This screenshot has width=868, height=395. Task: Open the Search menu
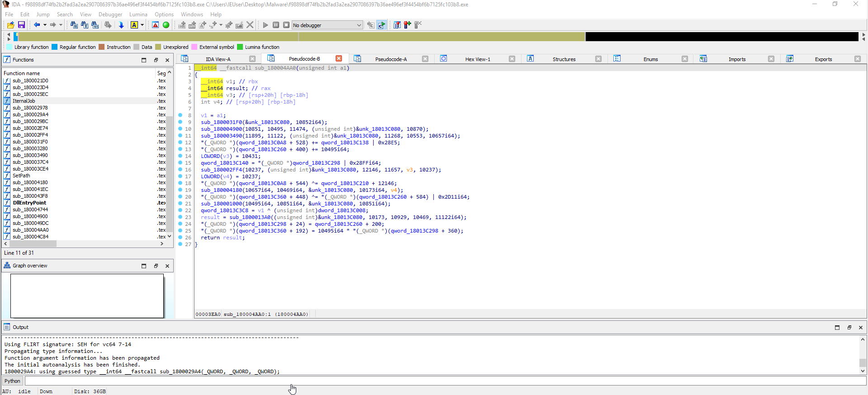coord(65,14)
